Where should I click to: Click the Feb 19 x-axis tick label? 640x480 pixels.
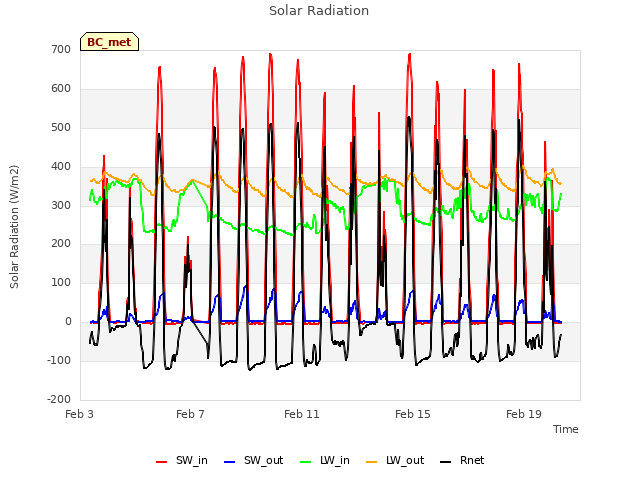coord(524,414)
